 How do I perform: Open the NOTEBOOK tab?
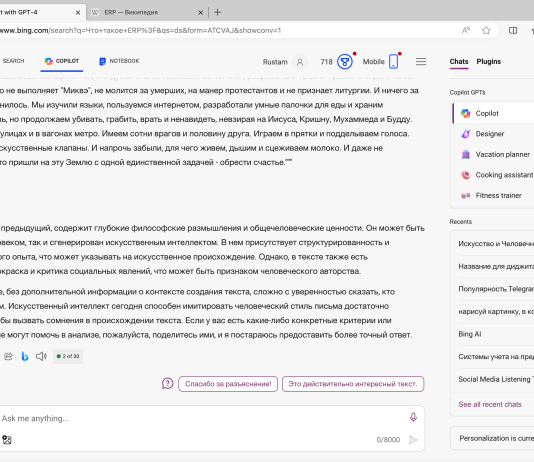pyautogui.click(x=119, y=61)
